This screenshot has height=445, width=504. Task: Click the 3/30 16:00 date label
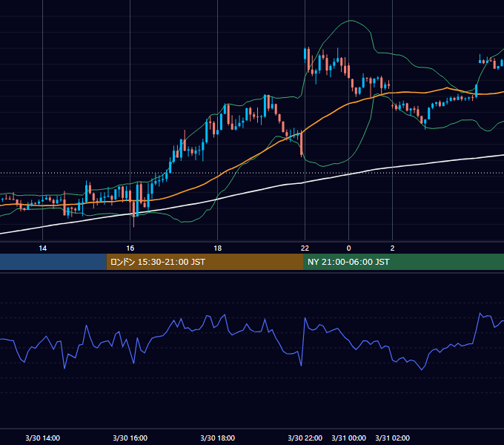130,438
